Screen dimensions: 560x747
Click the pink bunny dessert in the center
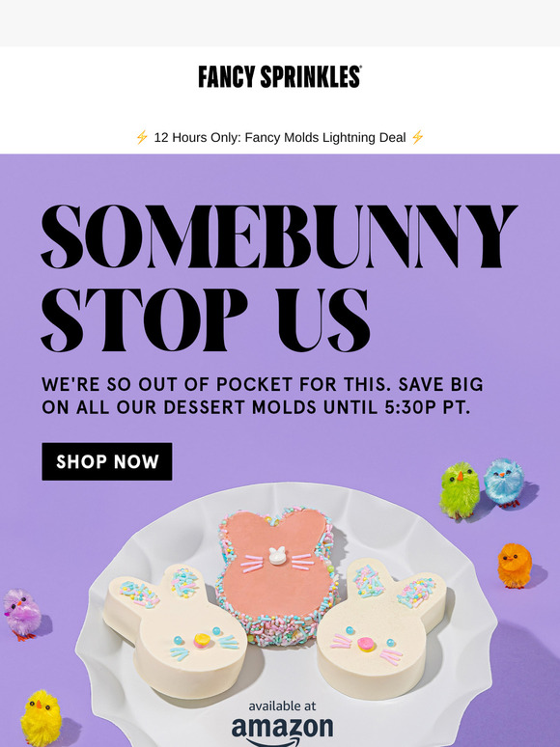click(276, 575)
